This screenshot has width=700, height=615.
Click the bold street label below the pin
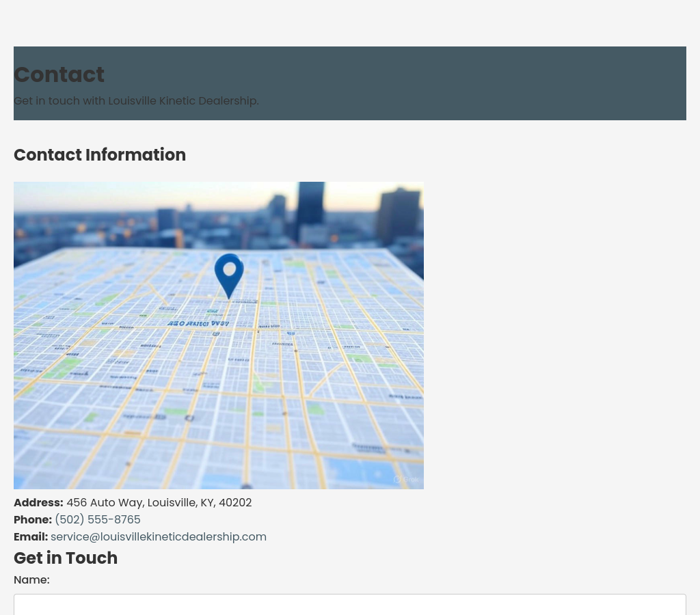(198, 323)
